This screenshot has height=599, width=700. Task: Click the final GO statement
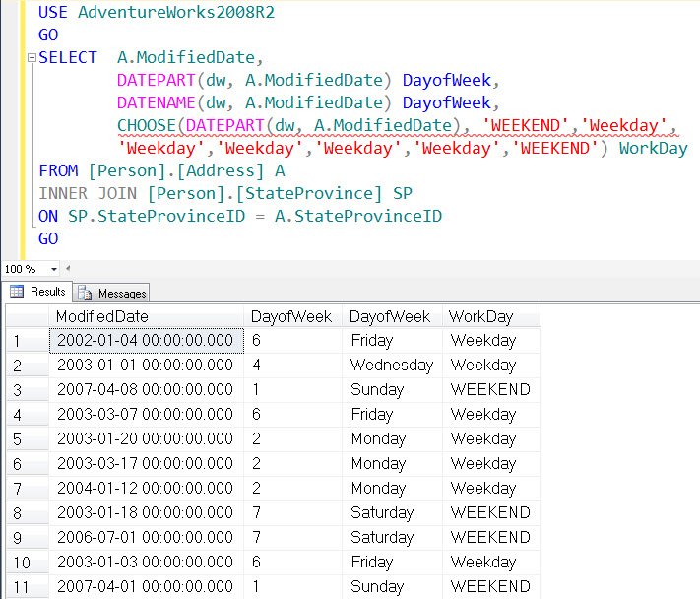[x=48, y=239]
